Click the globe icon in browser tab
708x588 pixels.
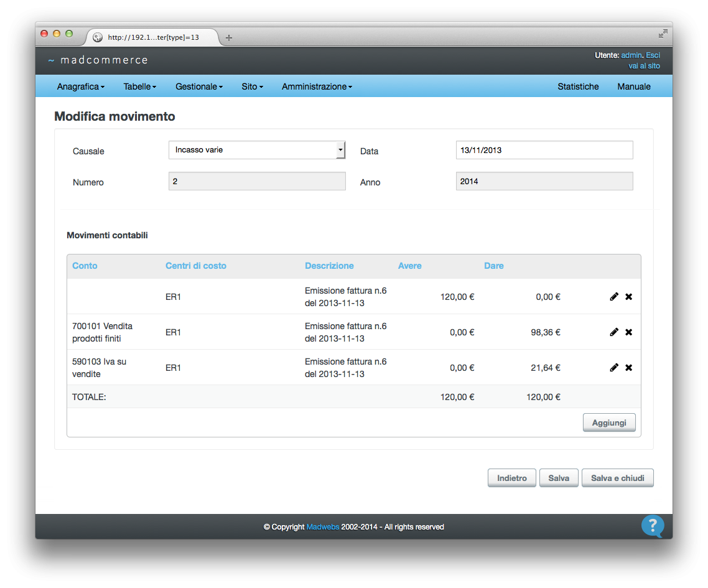(98, 37)
